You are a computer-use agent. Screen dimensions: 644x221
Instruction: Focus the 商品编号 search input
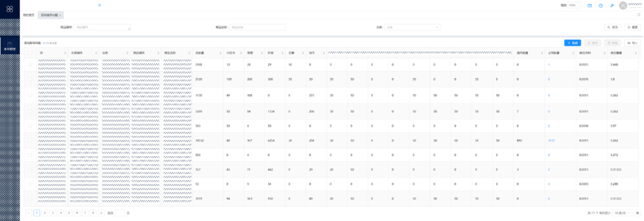(x=103, y=27)
